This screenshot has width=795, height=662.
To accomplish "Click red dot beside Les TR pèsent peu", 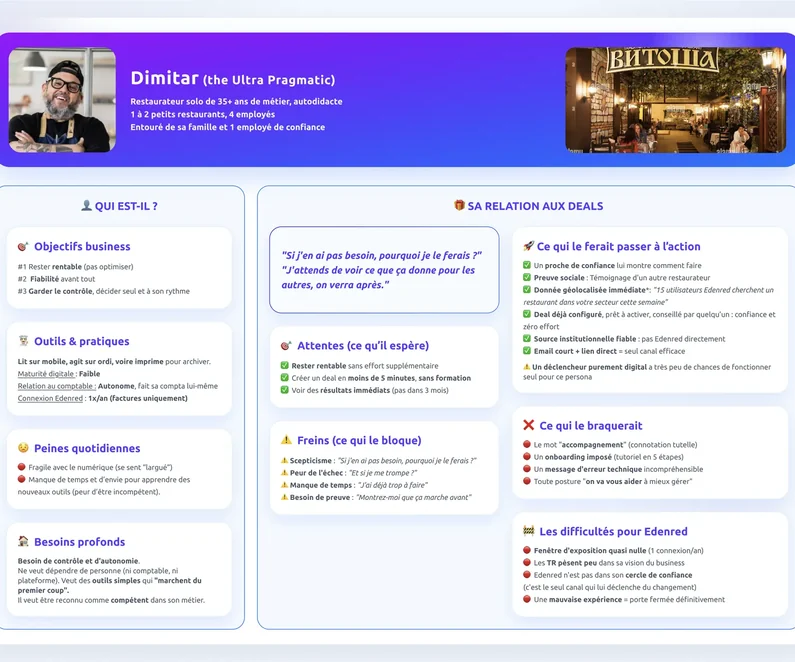I will (x=527, y=562).
